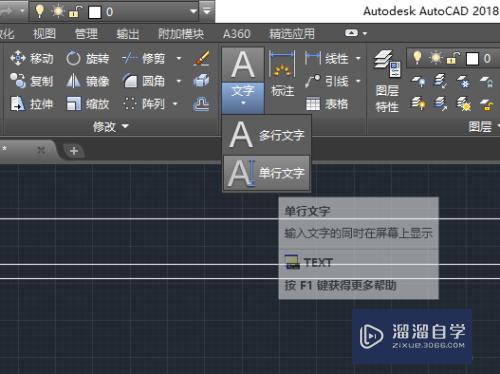This screenshot has width=500, height=374.
Task: Click the Turn All Layers On icon
Action: point(418,104)
